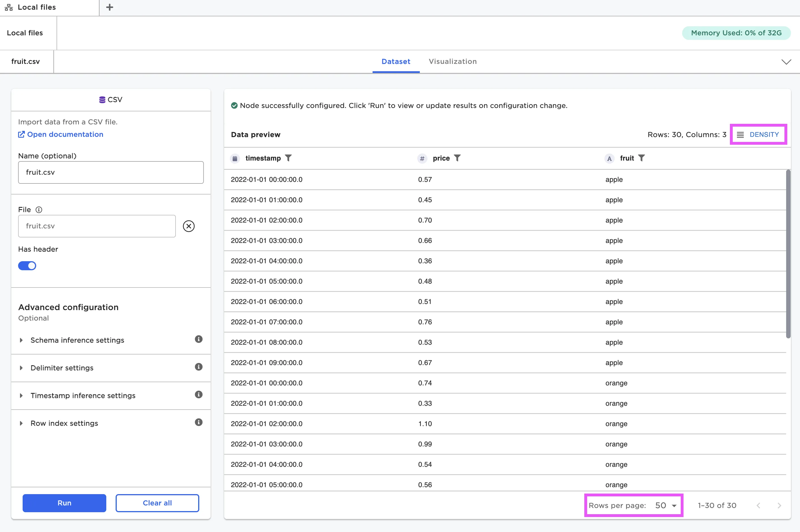The image size is (800, 532).
Task: Click the price column filter icon
Action: [457, 158]
